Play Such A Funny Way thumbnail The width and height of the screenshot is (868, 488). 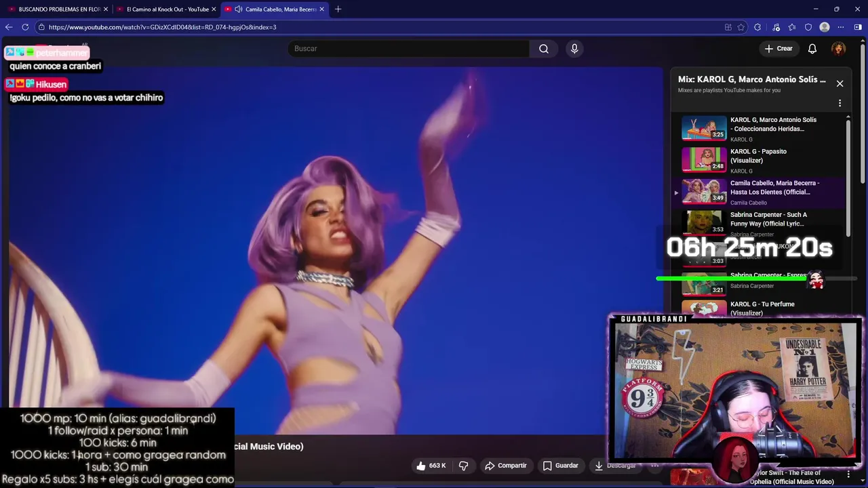pos(704,222)
